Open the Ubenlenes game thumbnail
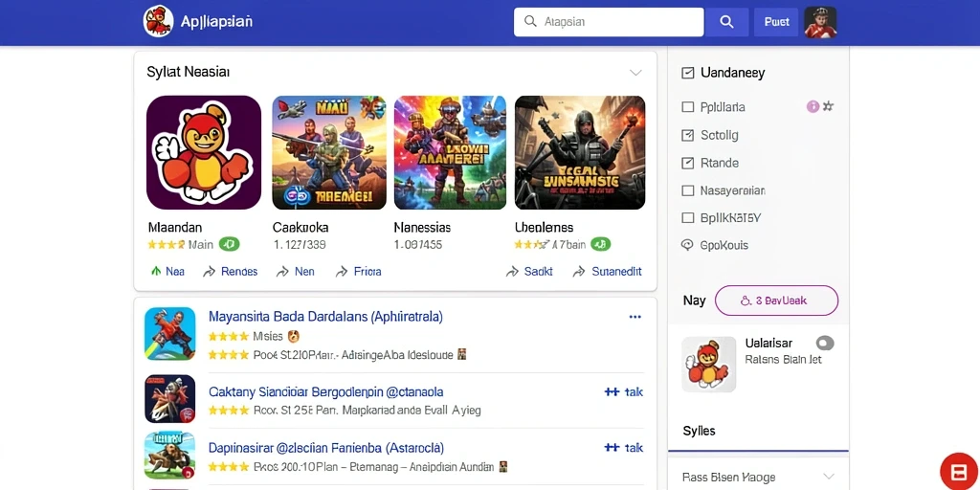Viewport: 980px width, 490px height. 580,152
